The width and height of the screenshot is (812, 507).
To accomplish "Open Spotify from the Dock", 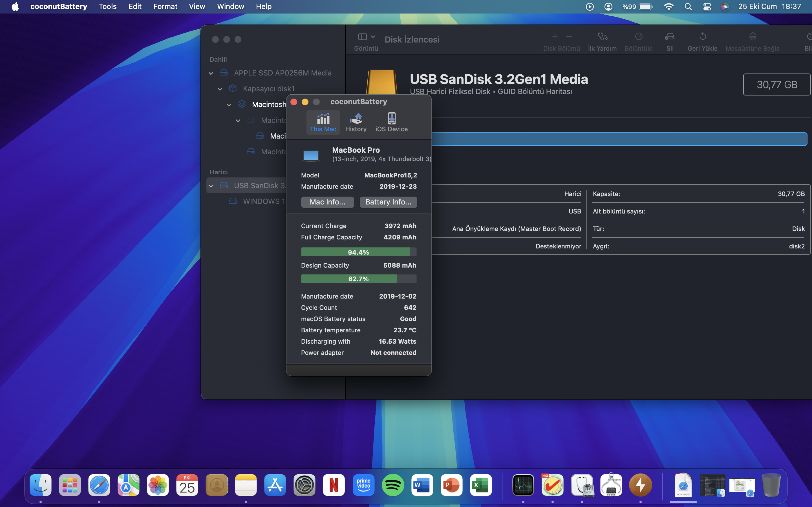I will pyautogui.click(x=392, y=485).
